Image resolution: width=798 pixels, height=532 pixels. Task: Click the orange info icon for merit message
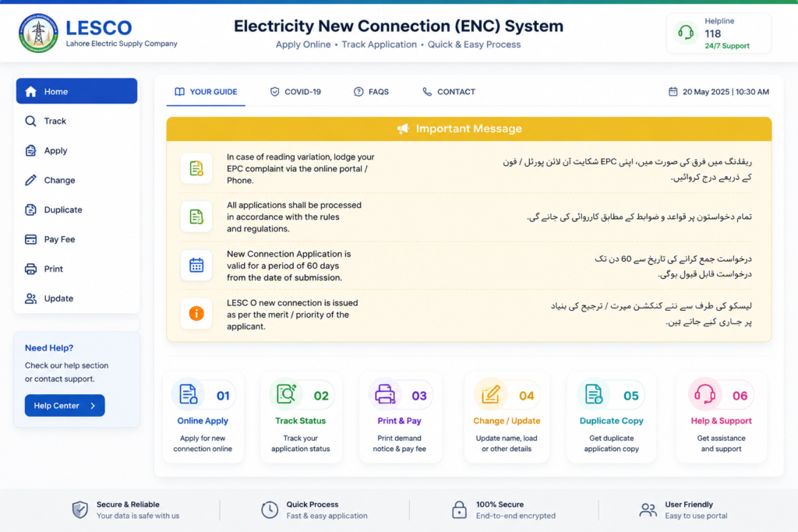click(x=196, y=313)
